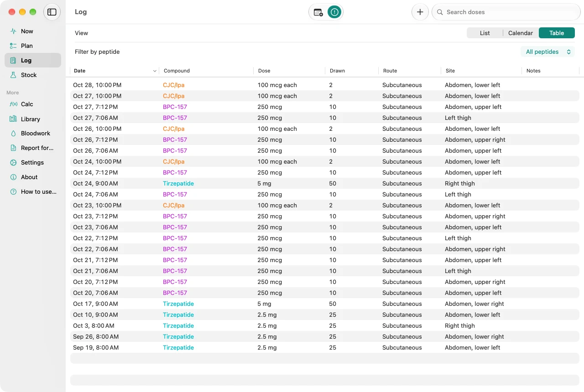Open the About page
Viewport: 584px width, 392px height.
click(33, 177)
